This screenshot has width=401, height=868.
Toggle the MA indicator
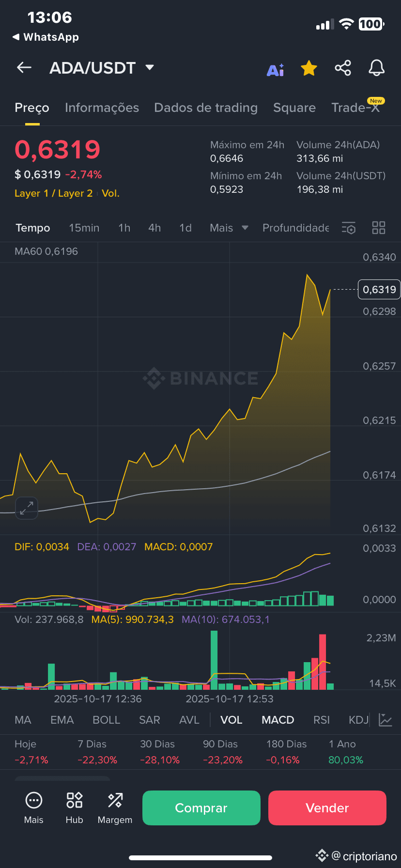pyautogui.click(x=23, y=720)
